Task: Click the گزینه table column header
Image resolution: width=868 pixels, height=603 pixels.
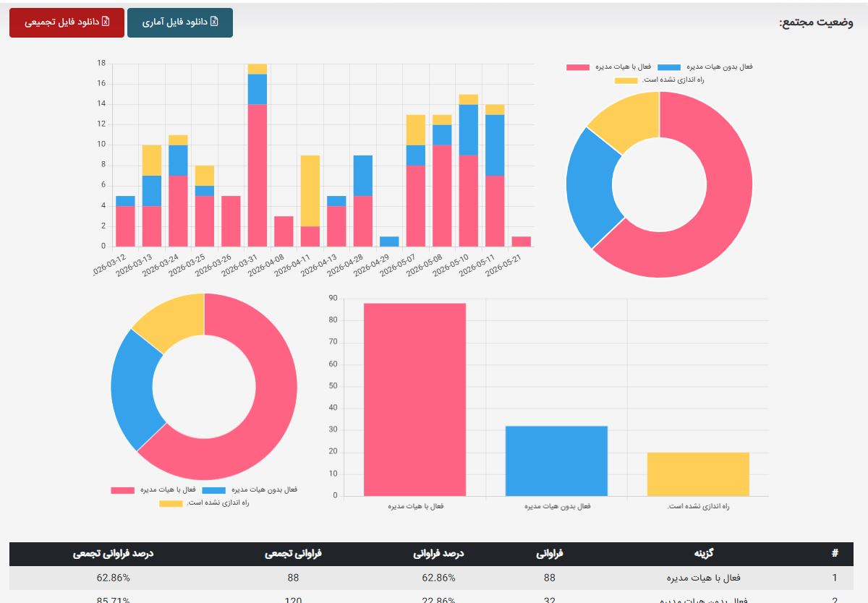Action: pyautogui.click(x=704, y=554)
